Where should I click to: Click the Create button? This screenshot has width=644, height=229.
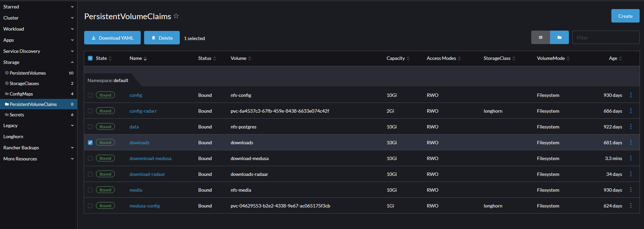coord(625,16)
